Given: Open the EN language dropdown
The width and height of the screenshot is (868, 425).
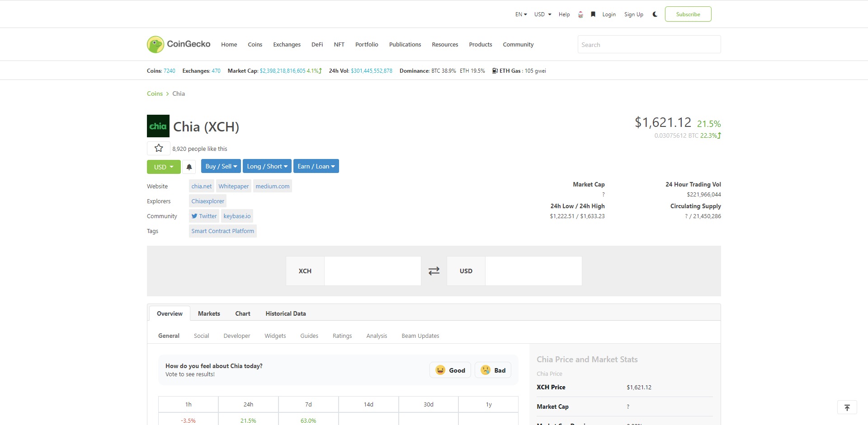Looking at the screenshot, I should point(520,14).
